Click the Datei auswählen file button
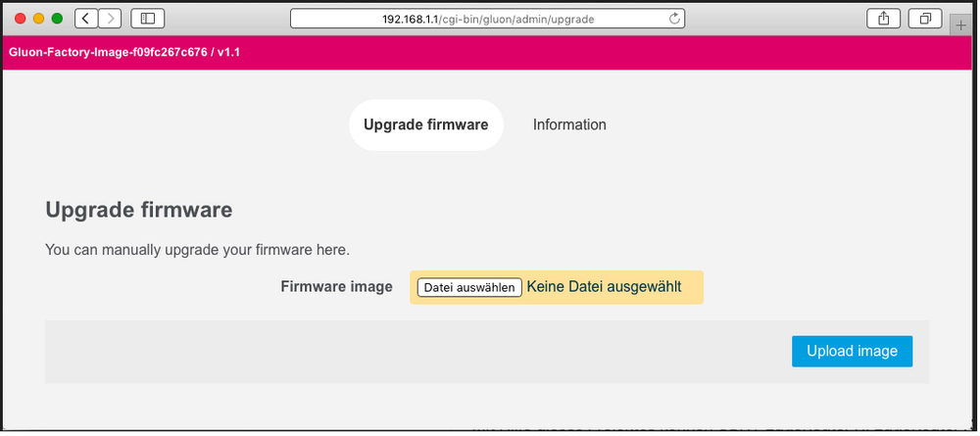Viewport: 980px width, 436px height. coord(469,287)
